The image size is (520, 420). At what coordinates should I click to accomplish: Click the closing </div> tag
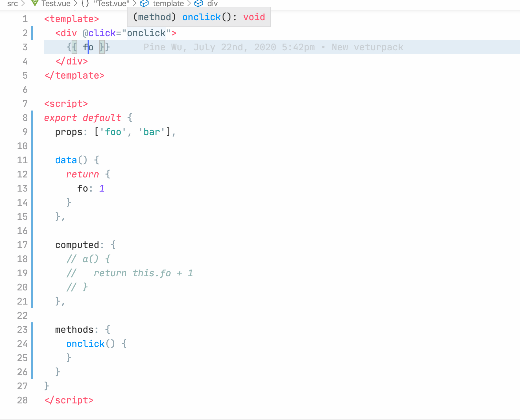pyautogui.click(x=72, y=61)
